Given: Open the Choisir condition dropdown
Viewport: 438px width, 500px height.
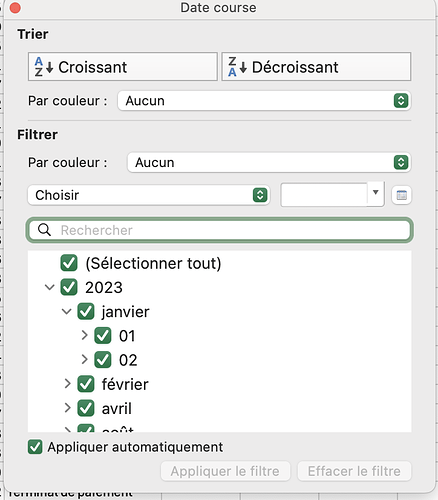Looking at the screenshot, I should coord(149,195).
